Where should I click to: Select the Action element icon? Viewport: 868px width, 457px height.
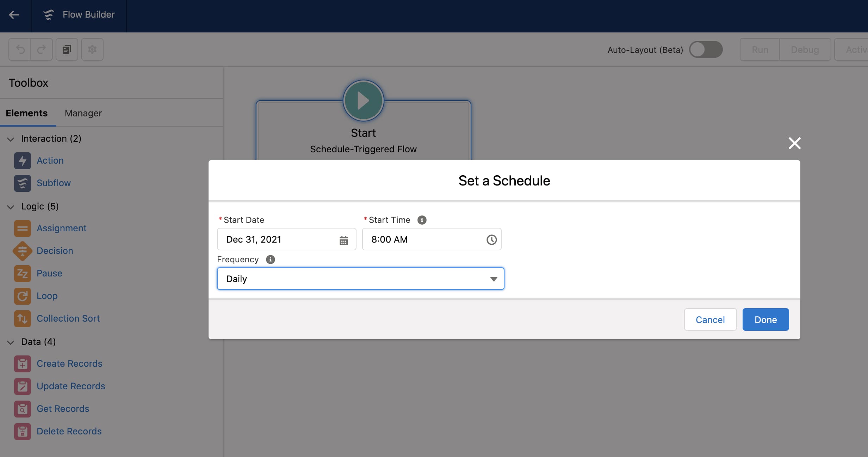point(22,160)
